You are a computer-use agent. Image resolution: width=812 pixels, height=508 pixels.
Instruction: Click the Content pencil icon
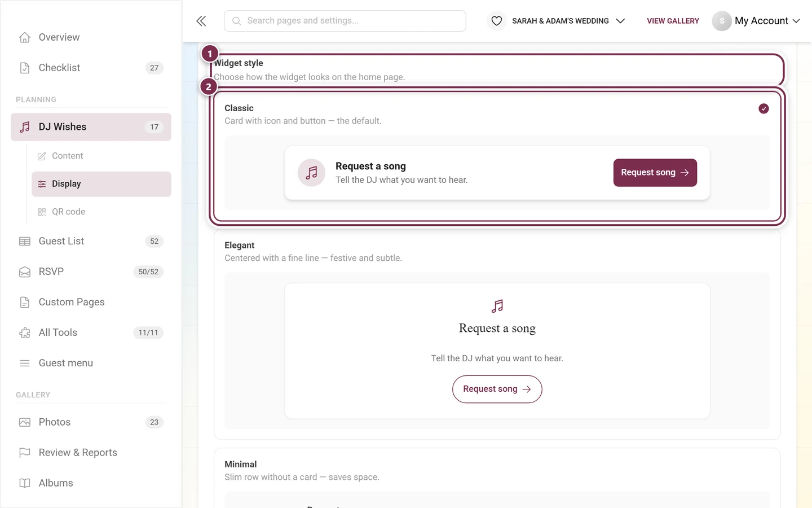click(42, 156)
